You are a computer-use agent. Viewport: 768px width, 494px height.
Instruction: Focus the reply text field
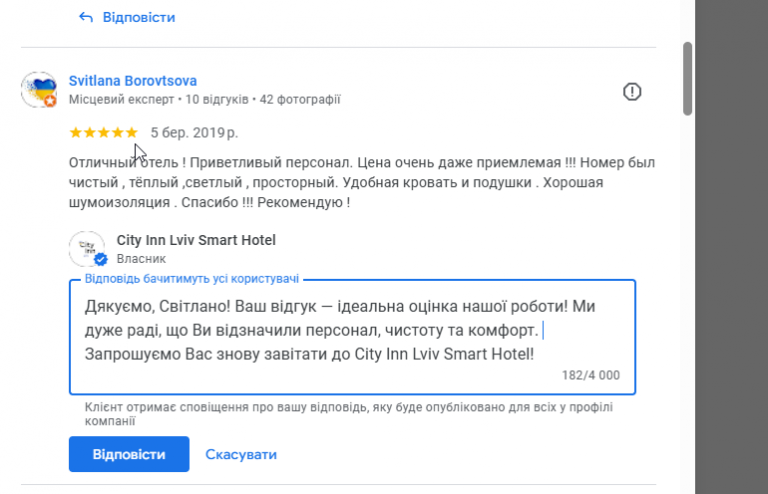coord(350,330)
